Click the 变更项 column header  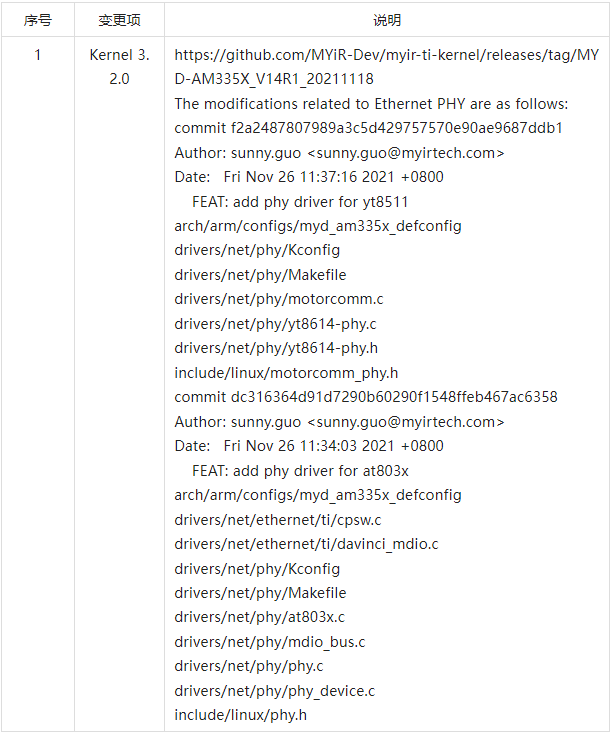coord(119,20)
